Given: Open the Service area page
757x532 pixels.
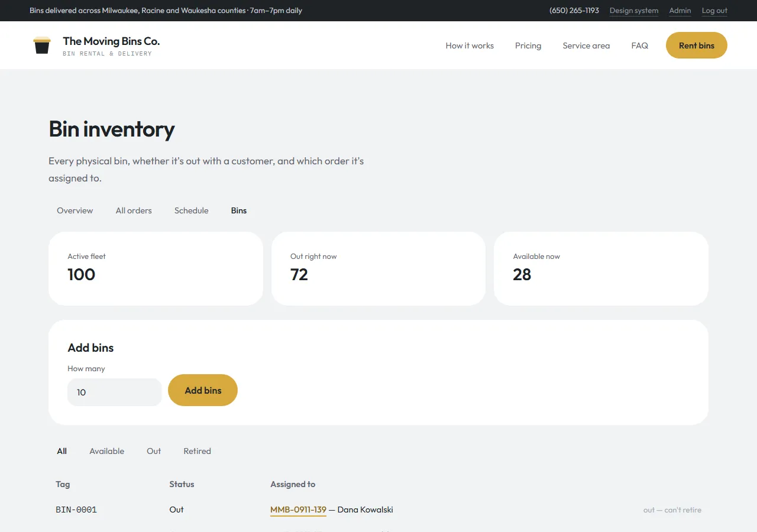Looking at the screenshot, I should pyautogui.click(x=586, y=46).
